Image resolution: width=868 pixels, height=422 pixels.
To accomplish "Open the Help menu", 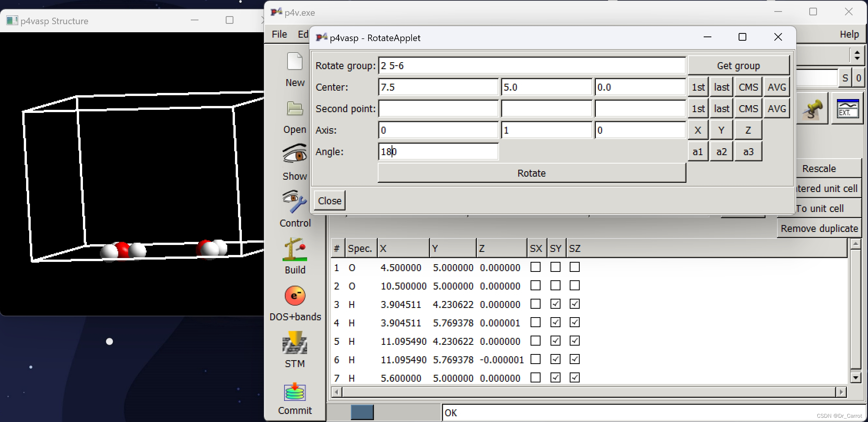I will point(849,34).
